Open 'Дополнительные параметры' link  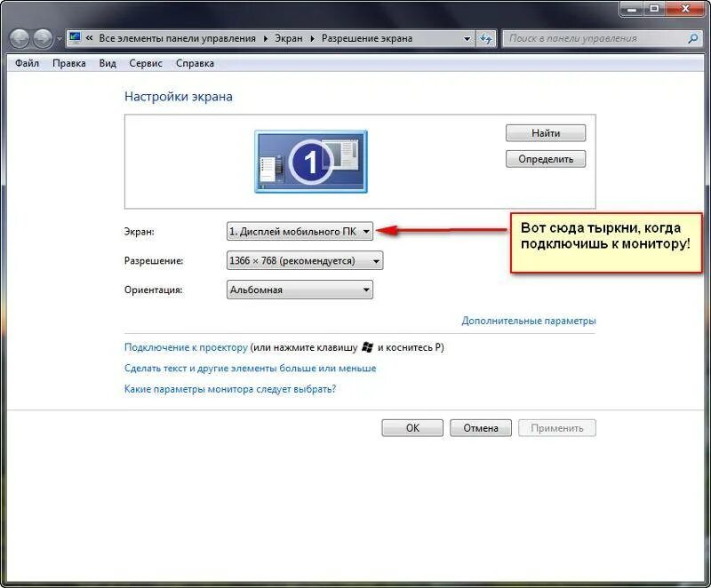(529, 321)
